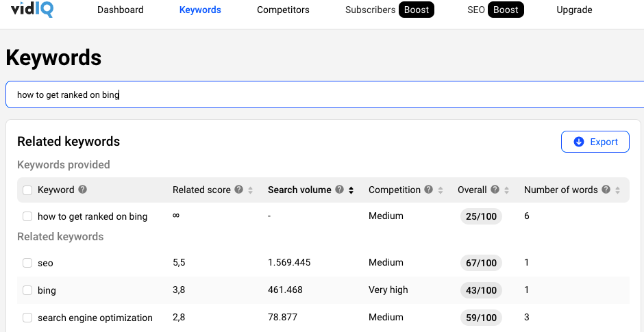Select the 'bing' keyword checkbox
This screenshot has width=644, height=332.
[27, 290]
